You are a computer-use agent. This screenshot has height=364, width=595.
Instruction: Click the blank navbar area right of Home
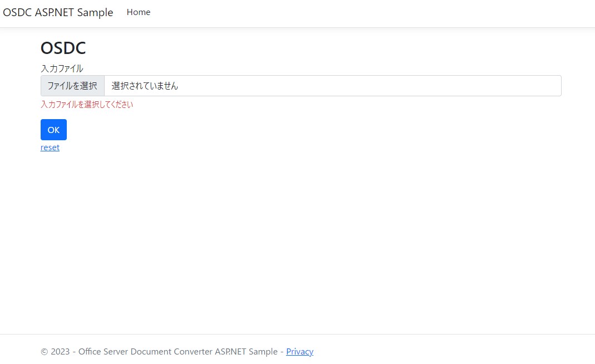pyautogui.click(x=362, y=13)
